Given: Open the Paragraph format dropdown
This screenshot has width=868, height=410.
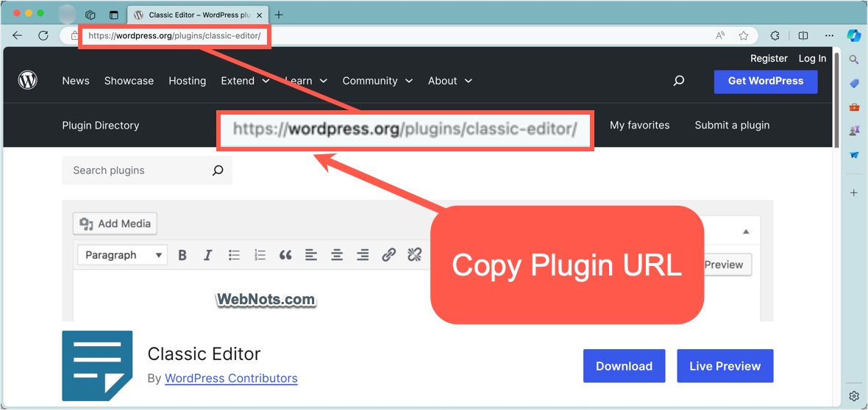Looking at the screenshot, I should [x=122, y=255].
